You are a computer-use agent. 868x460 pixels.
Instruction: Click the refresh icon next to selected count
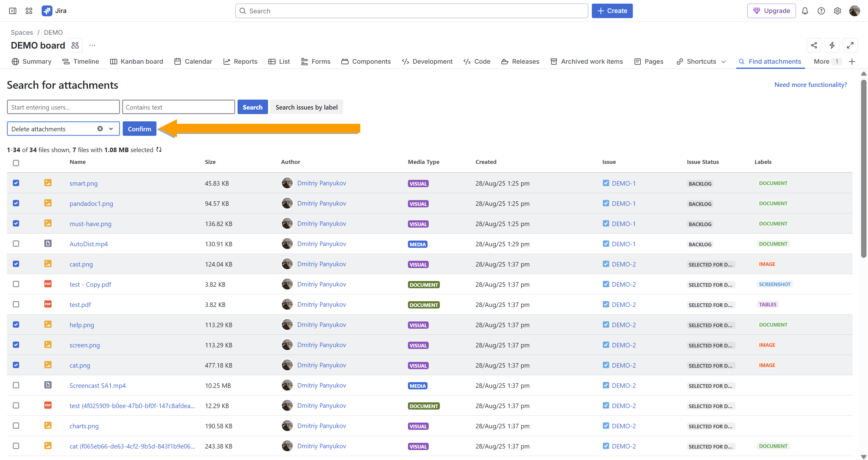159,150
